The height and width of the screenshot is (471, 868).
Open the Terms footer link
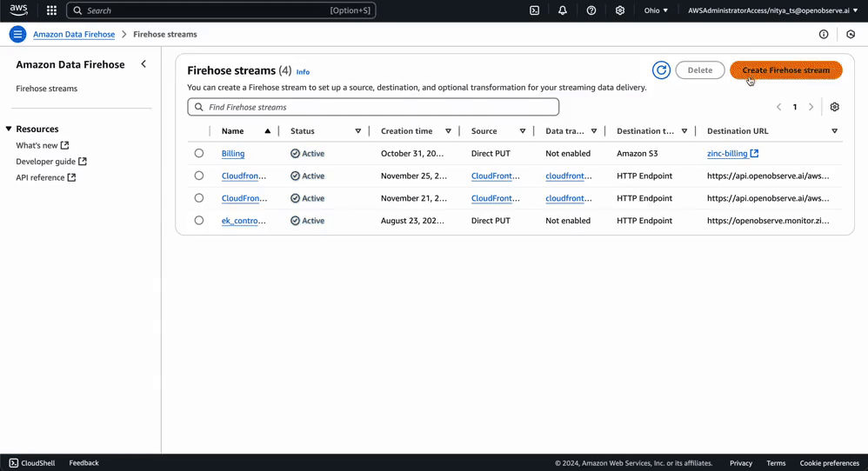[x=776, y=462]
